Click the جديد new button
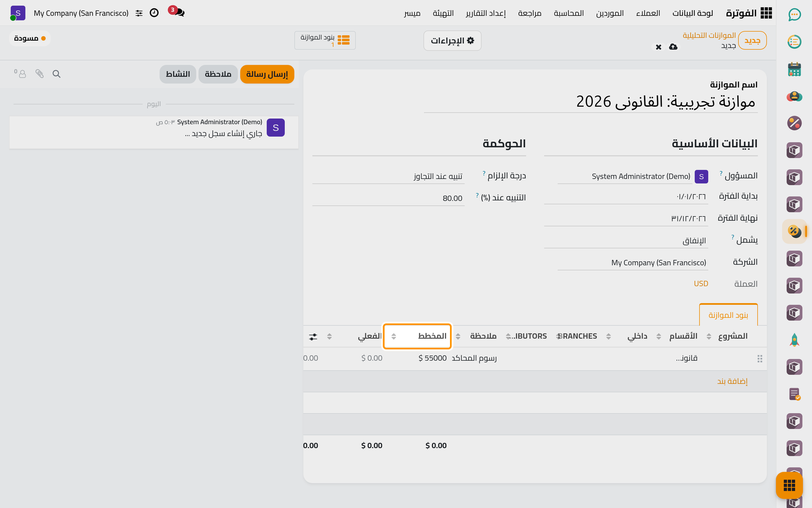 752,41
